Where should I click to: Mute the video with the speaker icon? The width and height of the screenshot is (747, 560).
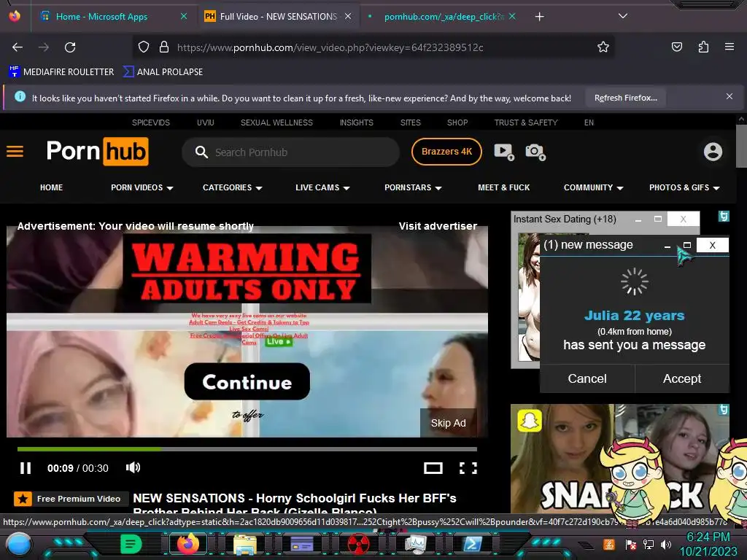click(x=133, y=467)
